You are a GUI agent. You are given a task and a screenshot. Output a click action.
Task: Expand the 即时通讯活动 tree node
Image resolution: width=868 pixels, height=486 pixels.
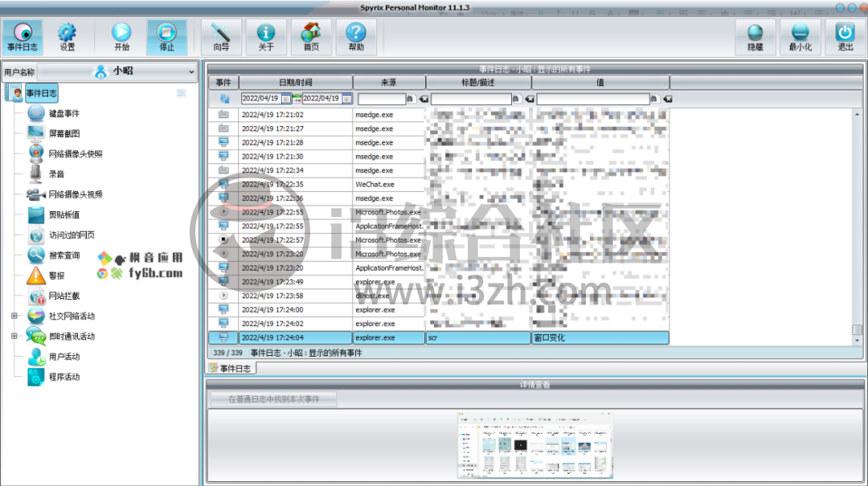[14, 336]
